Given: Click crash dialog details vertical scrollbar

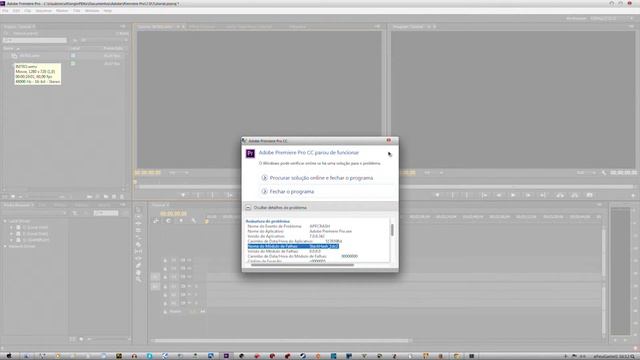Looking at the screenshot, I should coord(392,230).
